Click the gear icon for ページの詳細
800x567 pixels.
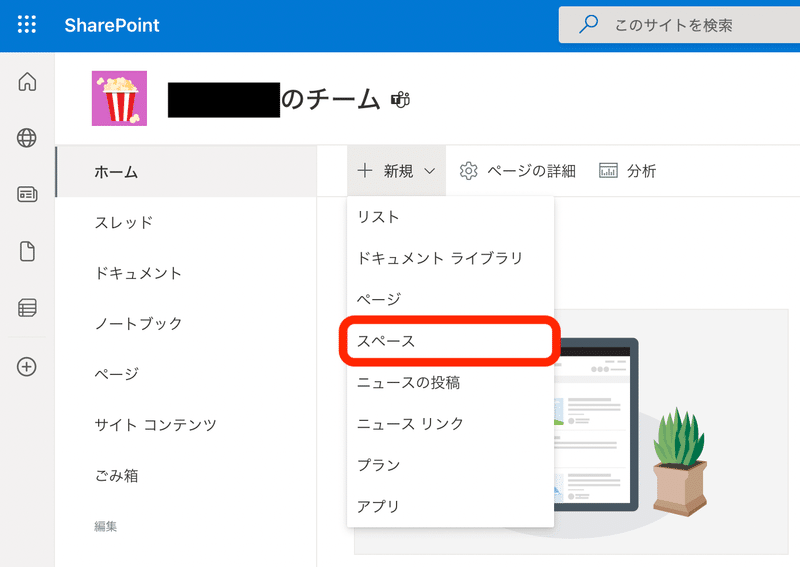coord(468,171)
